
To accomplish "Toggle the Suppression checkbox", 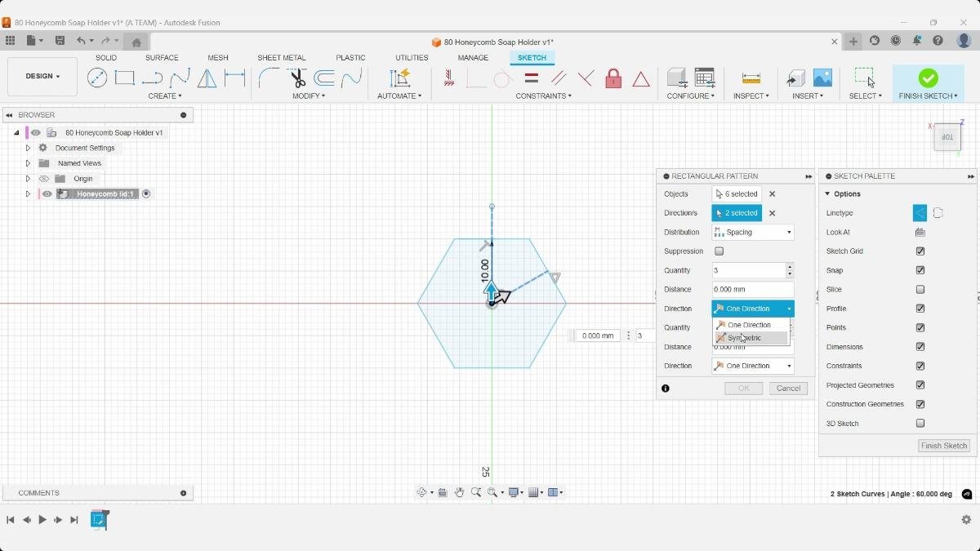I will click(719, 251).
